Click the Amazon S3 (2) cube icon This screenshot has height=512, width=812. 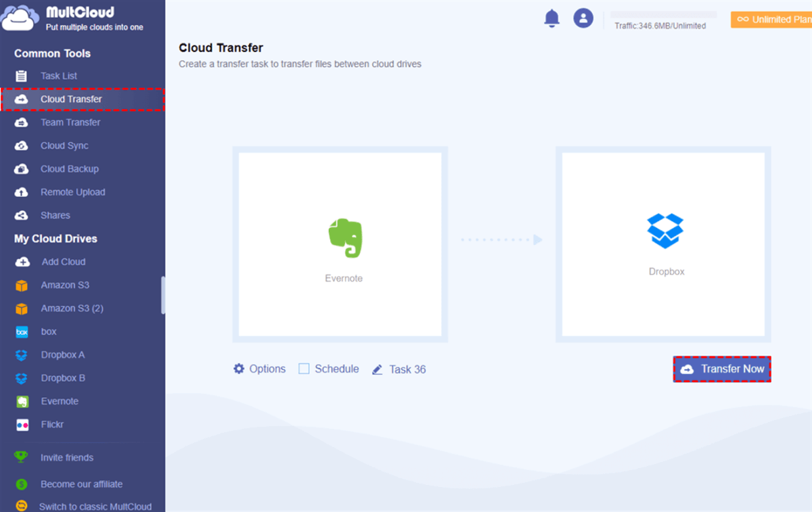click(x=22, y=308)
